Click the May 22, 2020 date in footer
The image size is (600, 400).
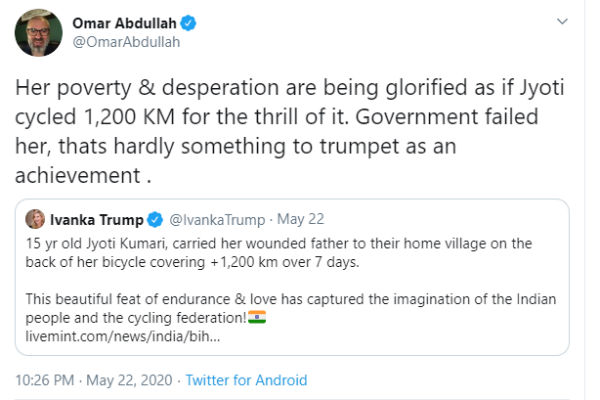[x=128, y=380]
